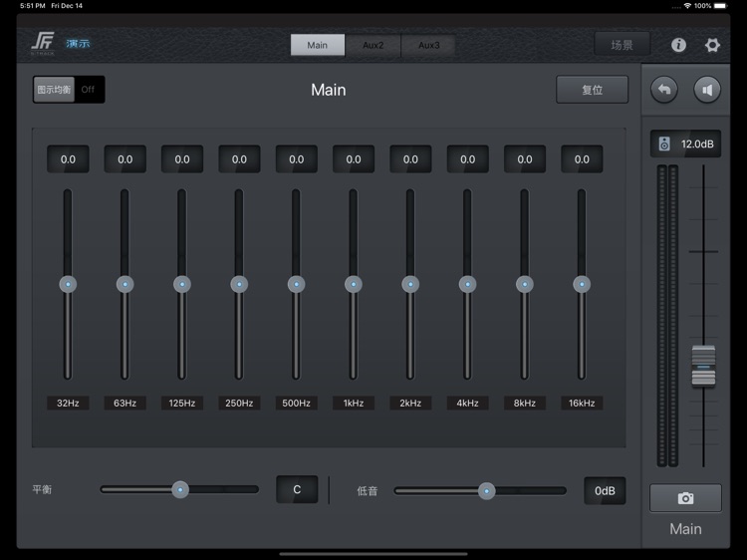This screenshot has height=560, width=747.
Task: Click the balance C value box
Action: point(297,489)
